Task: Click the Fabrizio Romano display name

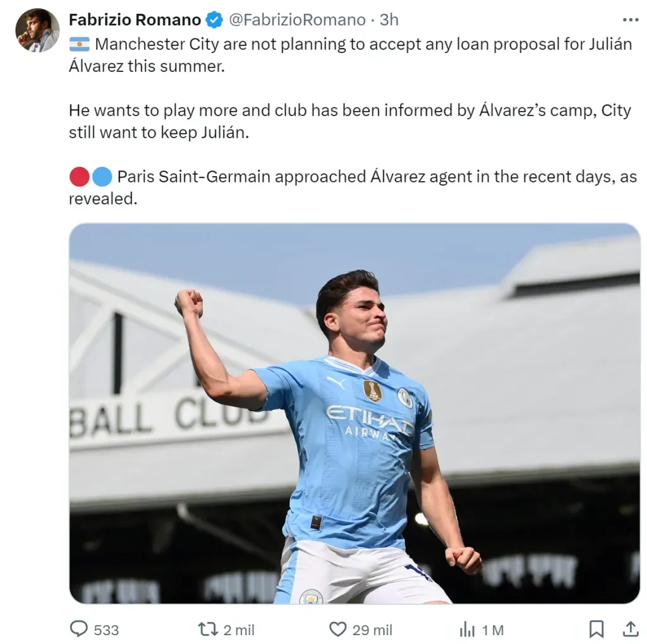Action: [135, 20]
